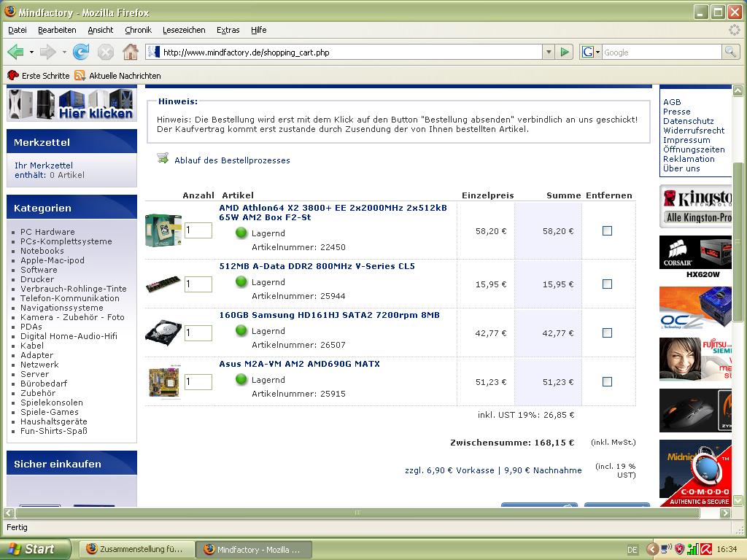Click the A-Data RAM product image

point(163,284)
